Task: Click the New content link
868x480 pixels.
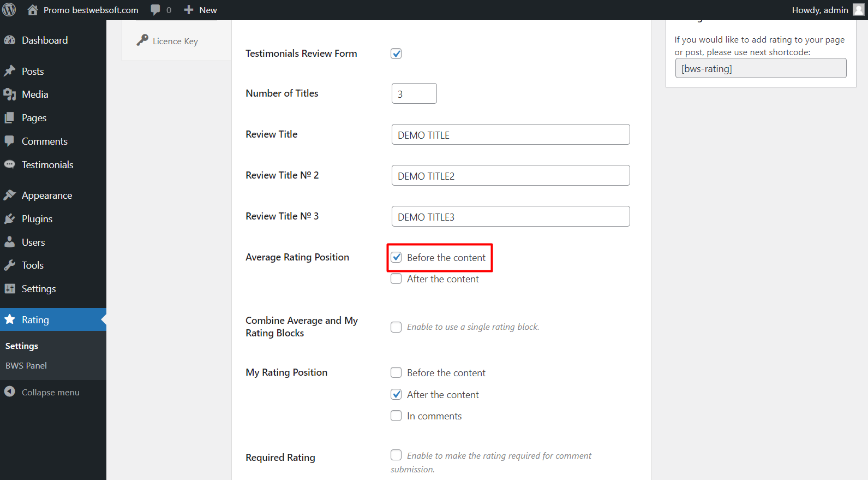Action: click(208, 10)
